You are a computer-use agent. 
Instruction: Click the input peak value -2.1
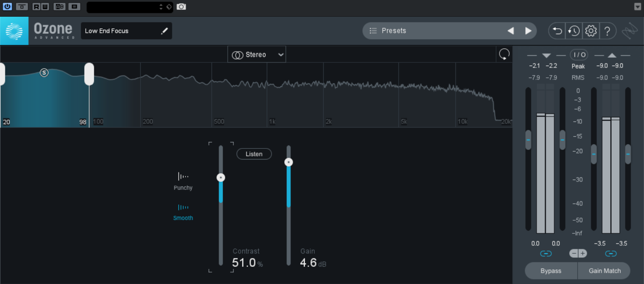pos(534,66)
